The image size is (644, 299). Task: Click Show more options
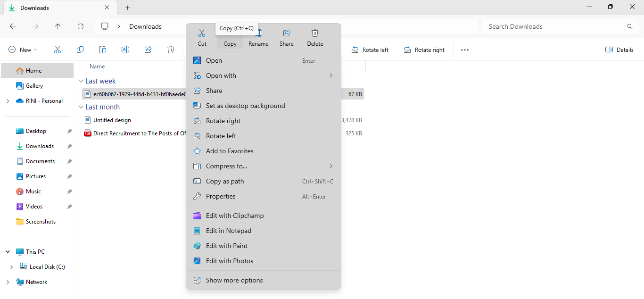[x=234, y=280]
